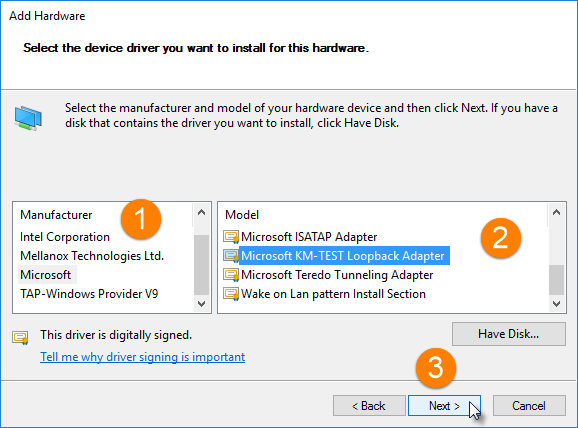The height and width of the screenshot is (428, 578).
Task: Open the Have Disk dialog
Action: (x=509, y=334)
